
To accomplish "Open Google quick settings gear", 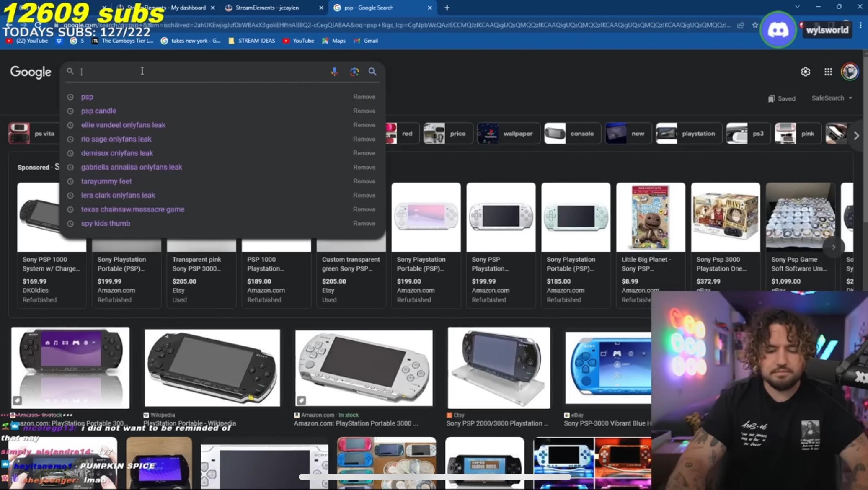I will 805,72.
